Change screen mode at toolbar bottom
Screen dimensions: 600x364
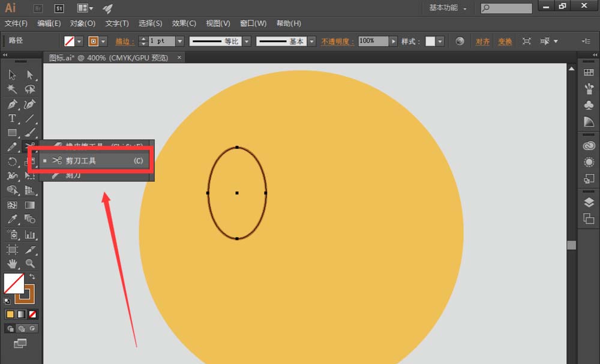(x=20, y=344)
